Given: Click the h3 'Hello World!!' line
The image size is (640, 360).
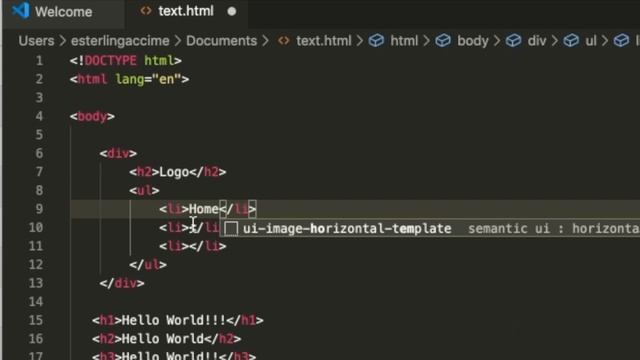Looking at the screenshot, I should (174, 356).
